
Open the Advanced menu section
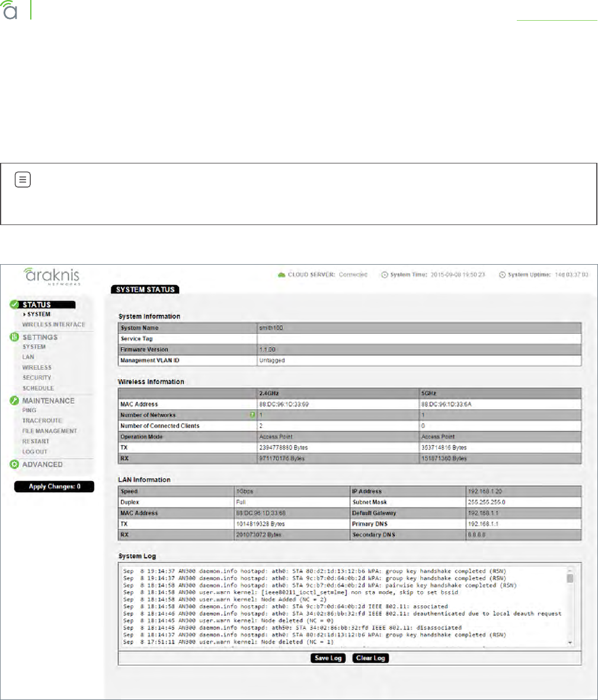tap(43, 464)
